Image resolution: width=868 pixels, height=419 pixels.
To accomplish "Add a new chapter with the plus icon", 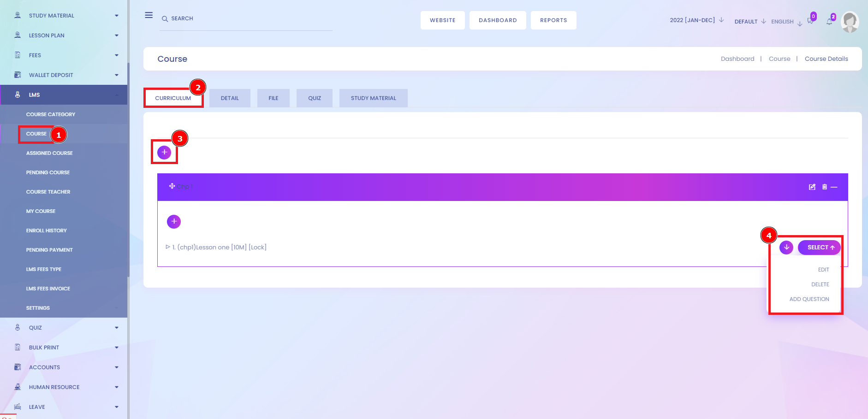I will 164,152.
